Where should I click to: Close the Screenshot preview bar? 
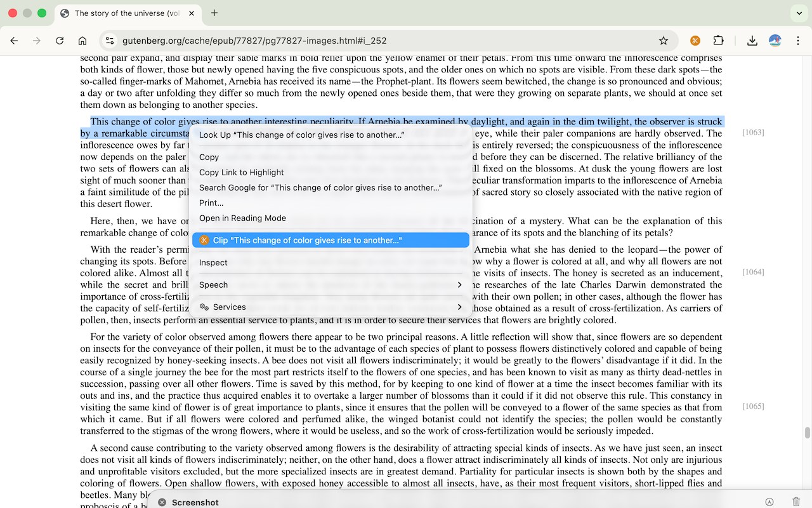(162, 502)
